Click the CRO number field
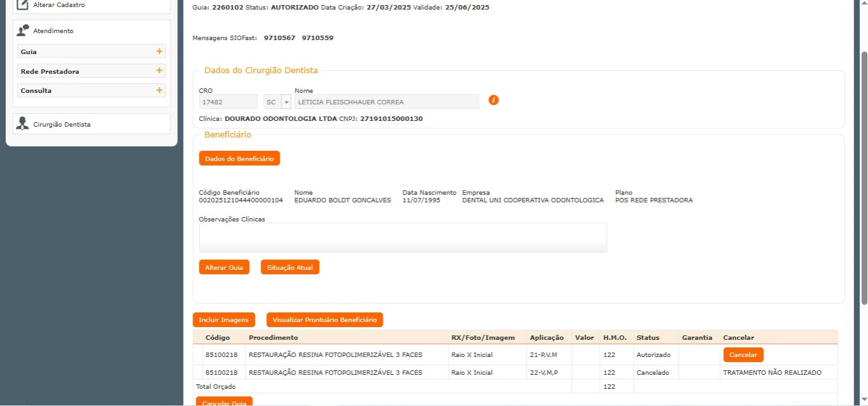This screenshot has height=406, width=868. point(228,102)
